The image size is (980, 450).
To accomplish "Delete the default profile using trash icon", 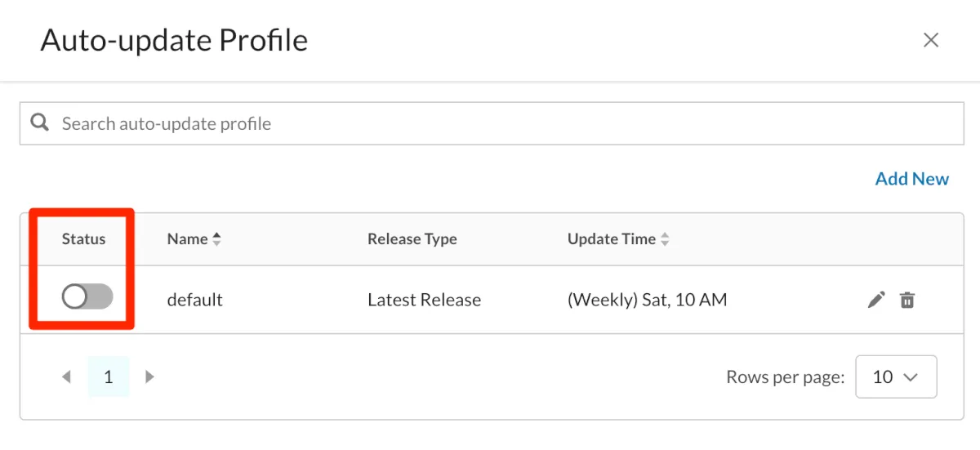I will 906,300.
